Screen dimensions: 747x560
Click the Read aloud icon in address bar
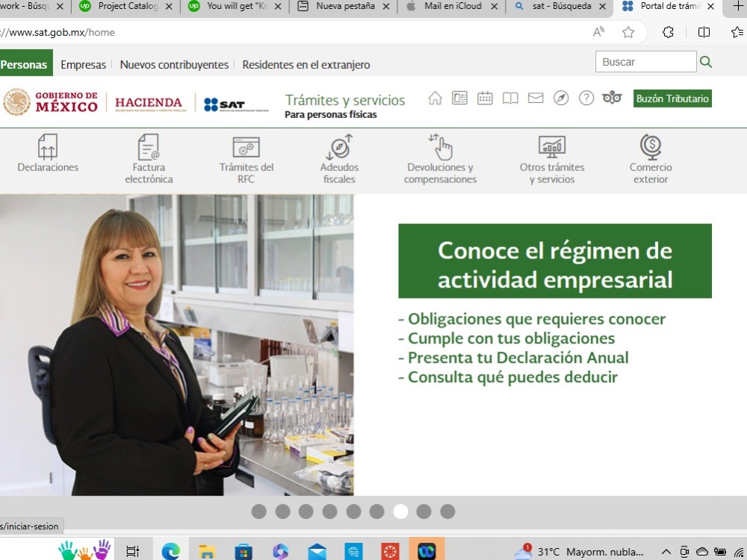tap(599, 32)
